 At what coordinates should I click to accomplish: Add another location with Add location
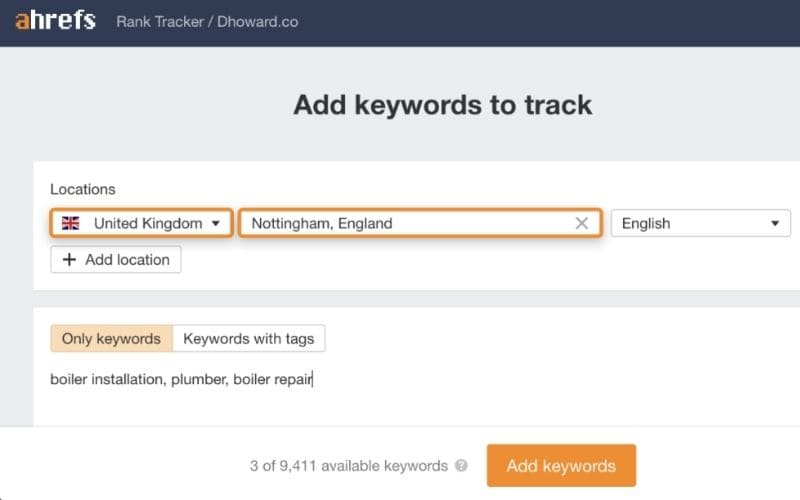tap(116, 260)
